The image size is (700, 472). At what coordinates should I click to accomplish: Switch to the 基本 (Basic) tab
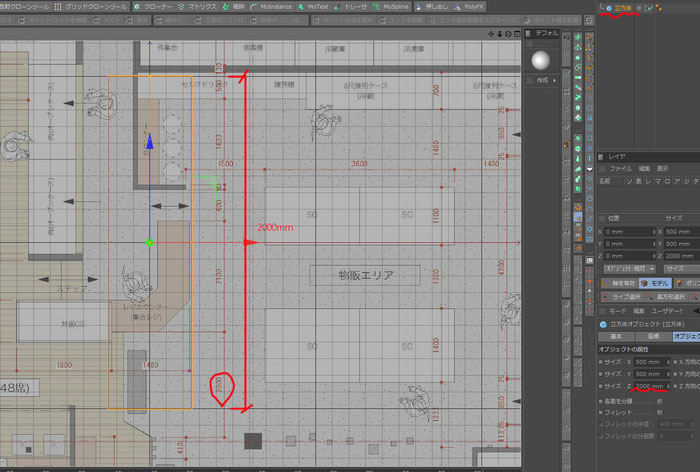pyautogui.click(x=616, y=336)
